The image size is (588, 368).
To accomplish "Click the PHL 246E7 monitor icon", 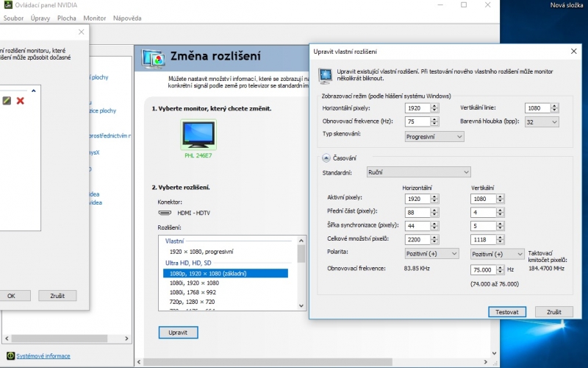I will click(x=198, y=135).
